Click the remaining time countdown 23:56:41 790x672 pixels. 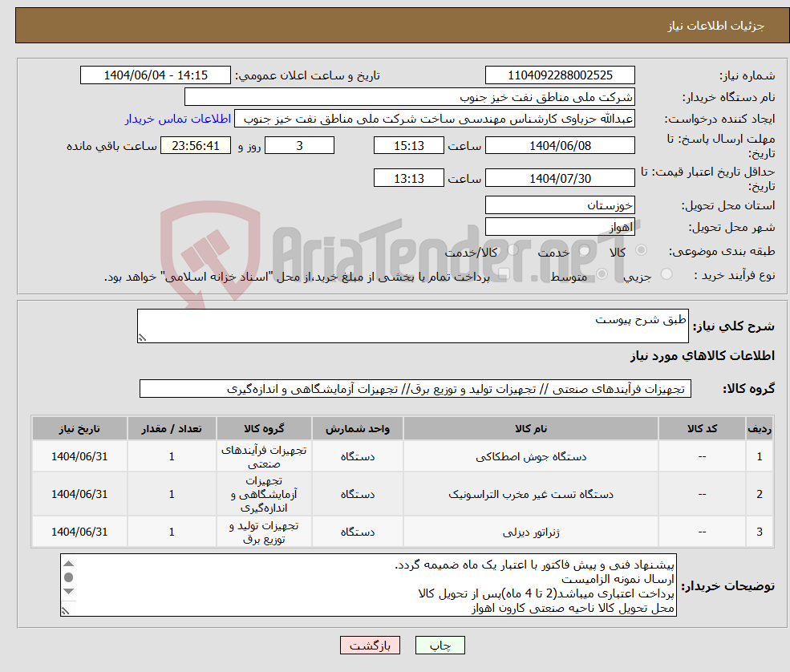click(x=196, y=146)
